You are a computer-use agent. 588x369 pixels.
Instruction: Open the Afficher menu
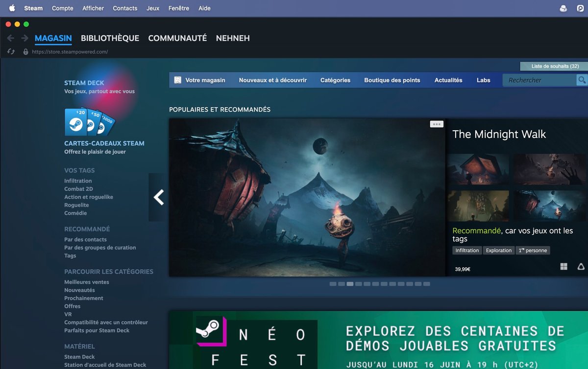click(x=93, y=8)
